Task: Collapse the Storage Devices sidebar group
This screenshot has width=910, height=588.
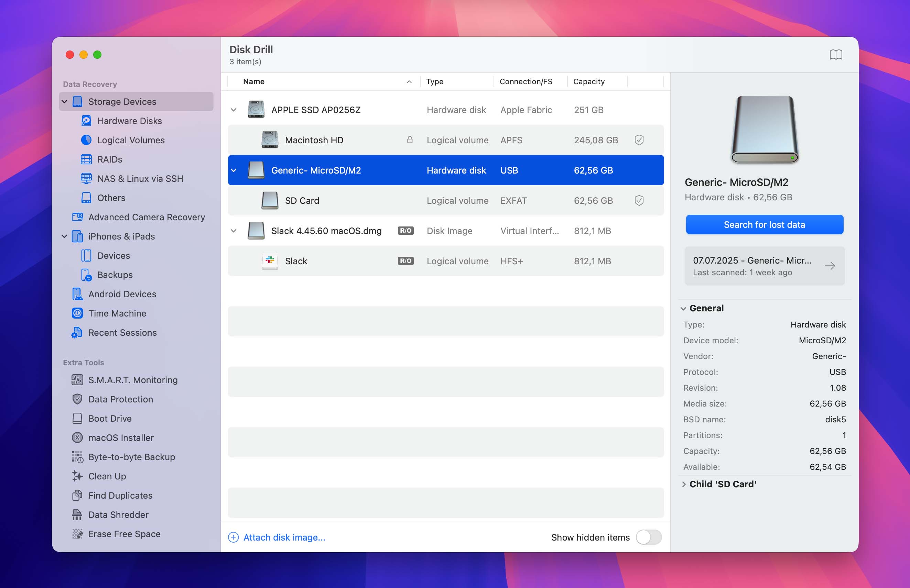Action: pos(65,102)
